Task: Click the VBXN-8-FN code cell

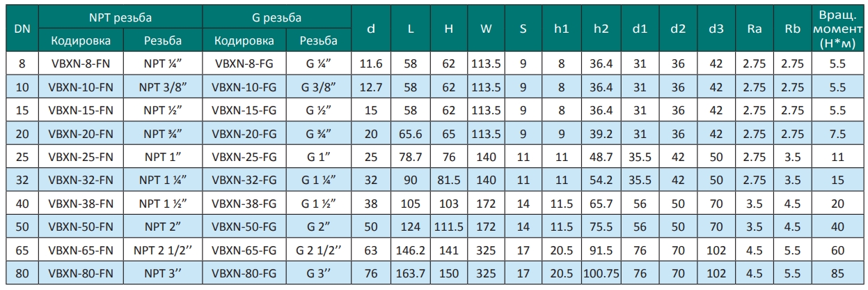Action: (x=77, y=63)
